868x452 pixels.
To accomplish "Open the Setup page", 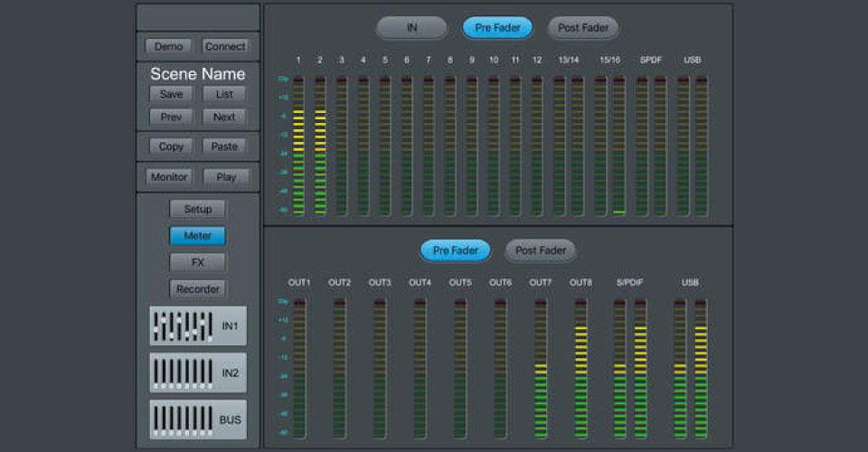I will [197, 209].
